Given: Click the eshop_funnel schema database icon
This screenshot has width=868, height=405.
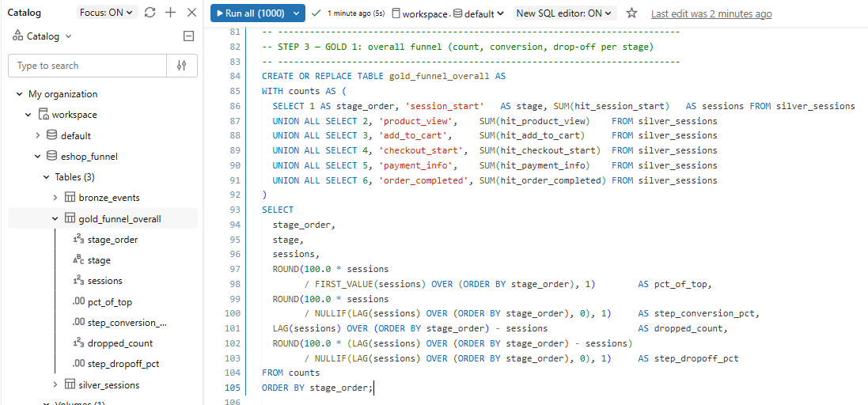Looking at the screenshot, I should click(x=51, y=156).
